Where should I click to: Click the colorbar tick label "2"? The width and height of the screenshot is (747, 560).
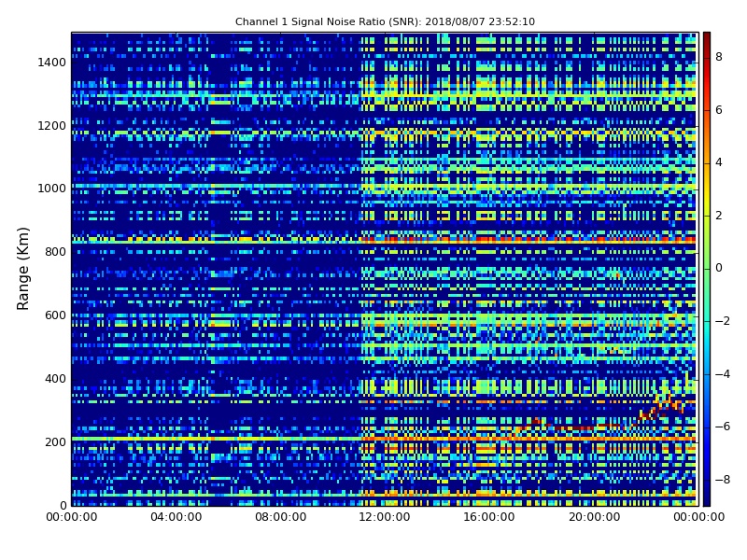coord(719,216)
